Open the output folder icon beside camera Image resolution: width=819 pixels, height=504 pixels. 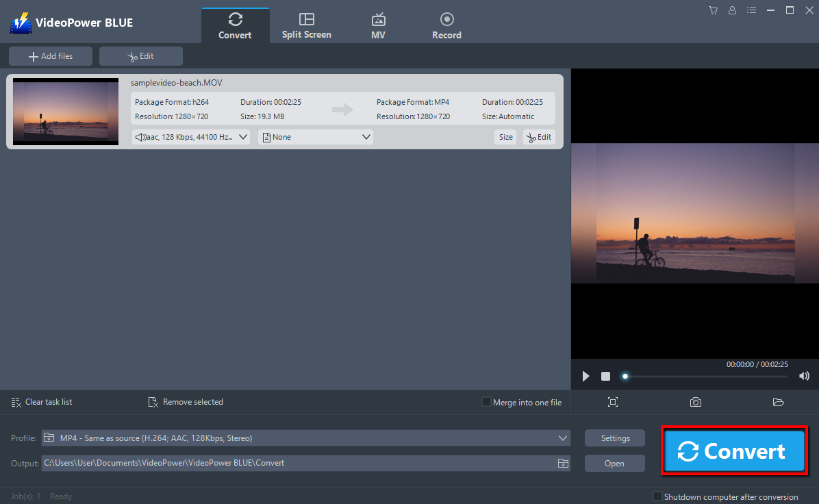(x=779, y=402)
